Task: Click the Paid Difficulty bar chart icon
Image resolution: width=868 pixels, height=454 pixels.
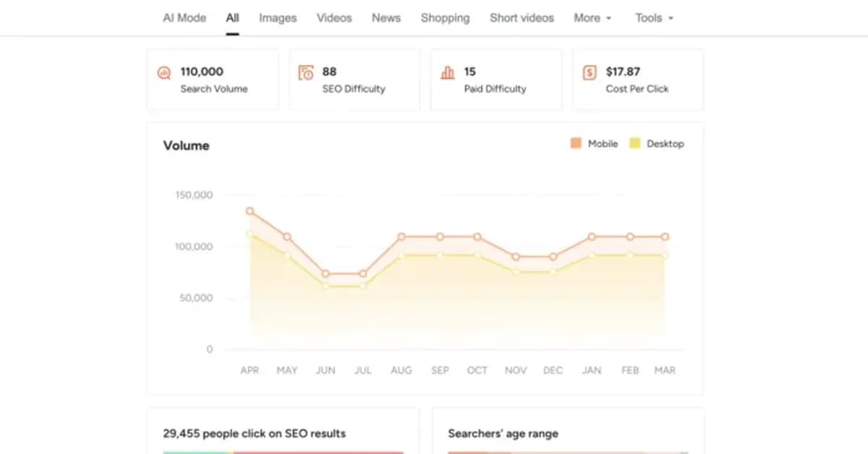Action: pyautogui.click(x=448, y=72)
